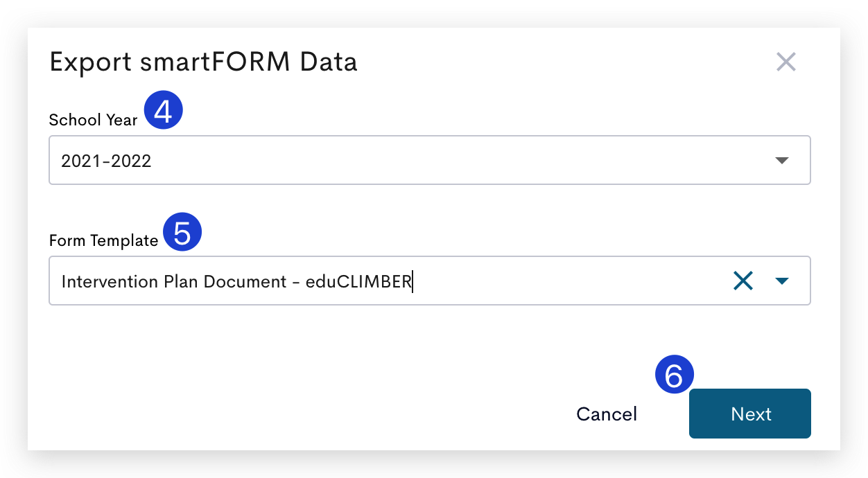868x478 pixels.
Task: Clear the selected Form Template value
Action: pyautogui.click(x=743, y=281)
